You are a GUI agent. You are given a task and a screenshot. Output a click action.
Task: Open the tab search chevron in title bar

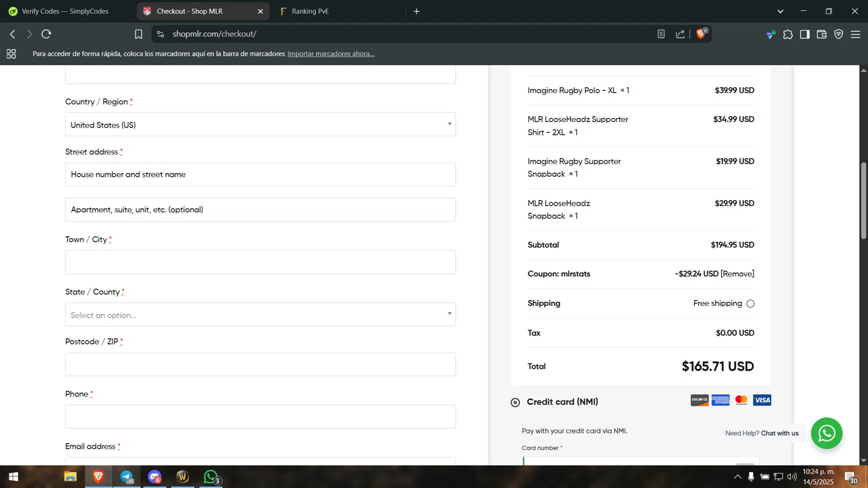780,11
